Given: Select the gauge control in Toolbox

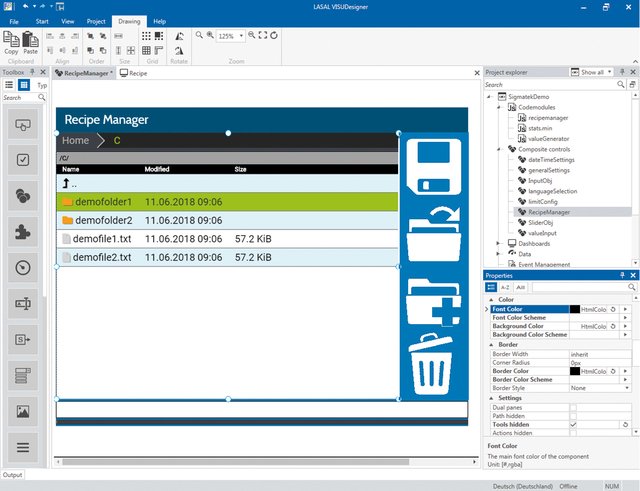Looking at the screenshot, I should (23, 268).
